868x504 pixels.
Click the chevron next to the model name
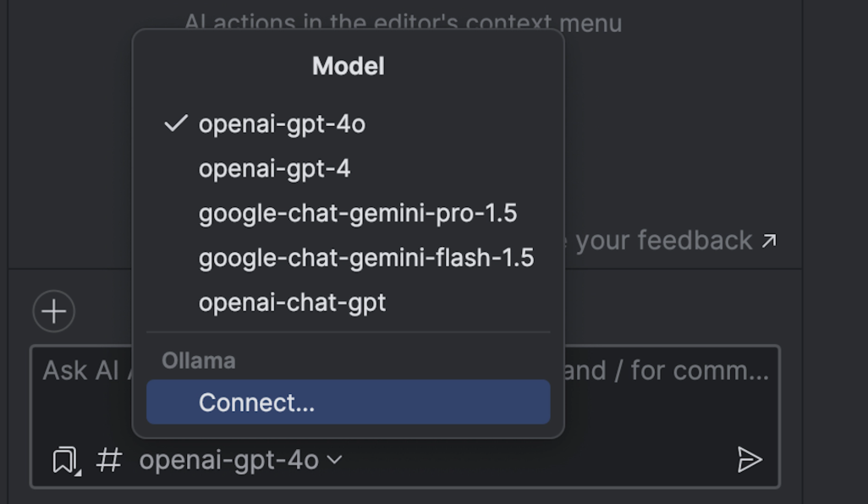tap(335, 460)
